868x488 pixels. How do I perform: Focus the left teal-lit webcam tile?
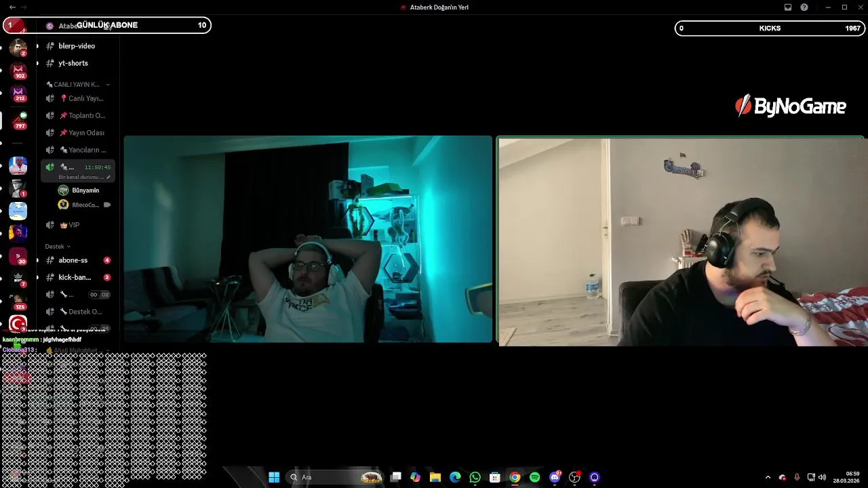pyautogui.click(x=308, y=239)
